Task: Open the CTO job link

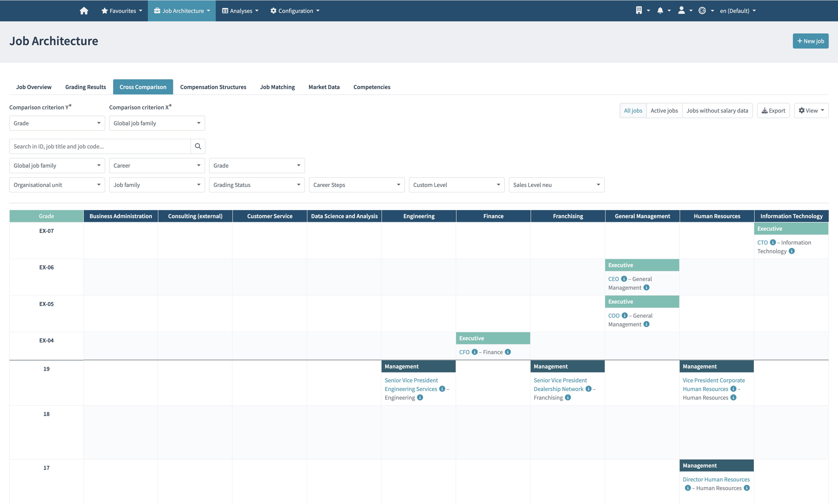Action: [762, 243]
